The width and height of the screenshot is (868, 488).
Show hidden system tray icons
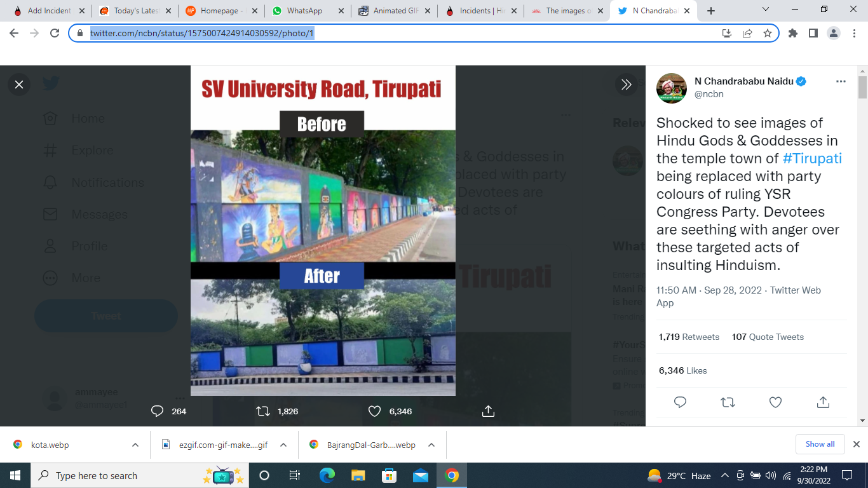(724, 475)
